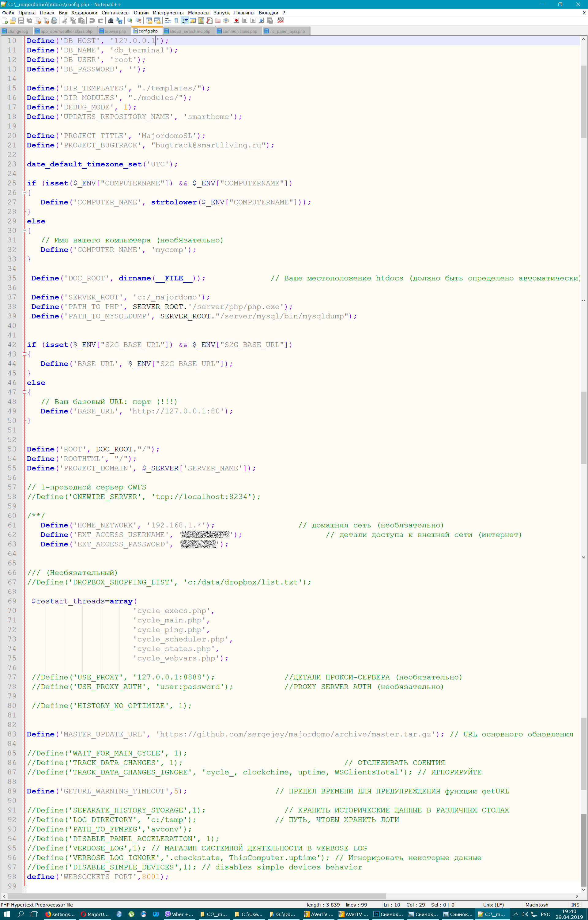Open the Макросы menu
The height and width of the screenshot is (920, 588).
point(198,13)
